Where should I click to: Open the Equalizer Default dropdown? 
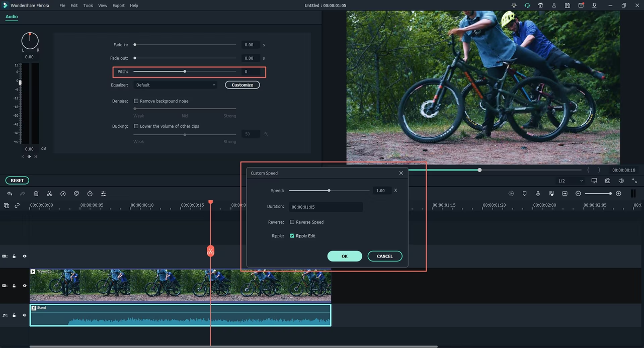click(176, 85)
